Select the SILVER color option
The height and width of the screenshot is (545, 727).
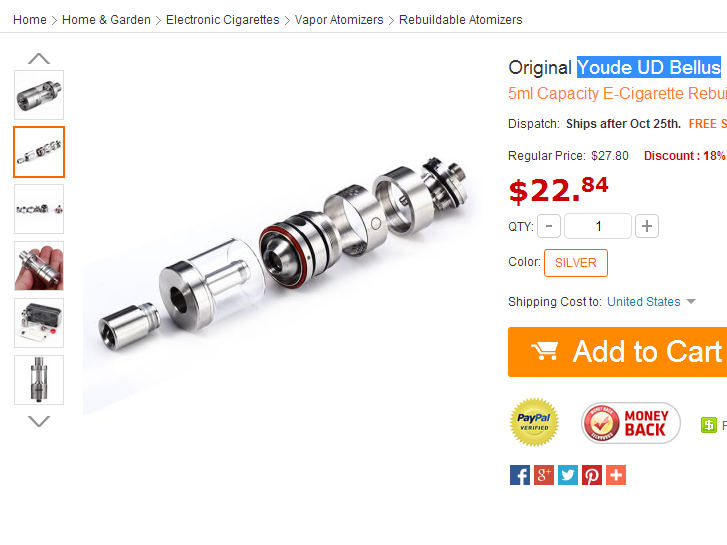pyautogui.click(x=576, y=263)
